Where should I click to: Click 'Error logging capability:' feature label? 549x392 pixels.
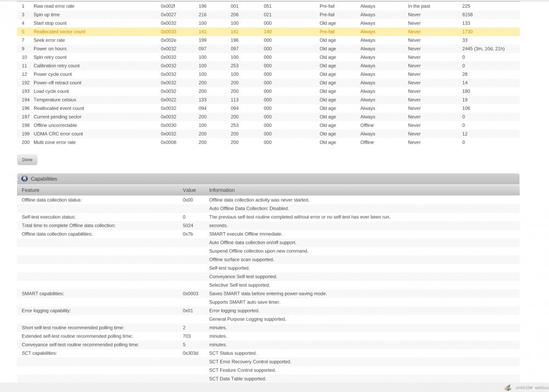point(46,311)
